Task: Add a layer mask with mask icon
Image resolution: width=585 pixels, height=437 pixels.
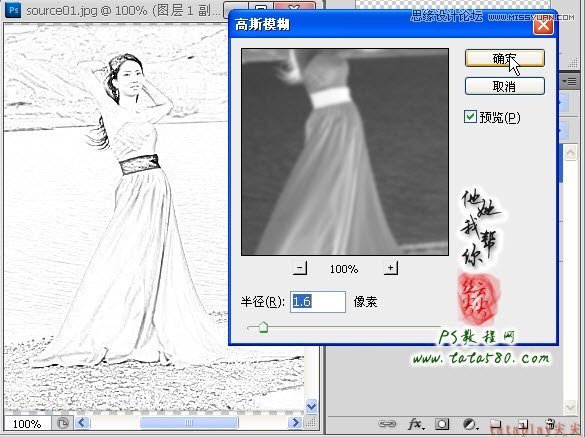Action: click(x=442, y=424)
